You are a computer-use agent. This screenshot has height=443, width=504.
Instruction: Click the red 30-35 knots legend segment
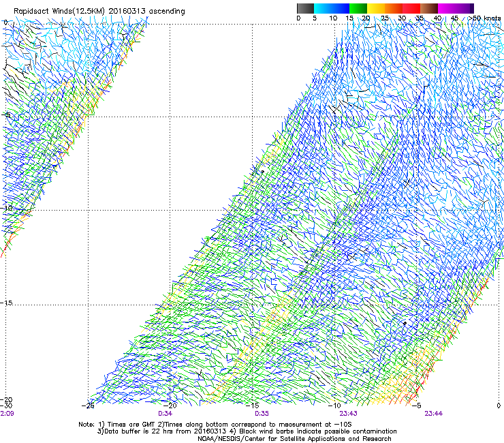tap(411, 8)
